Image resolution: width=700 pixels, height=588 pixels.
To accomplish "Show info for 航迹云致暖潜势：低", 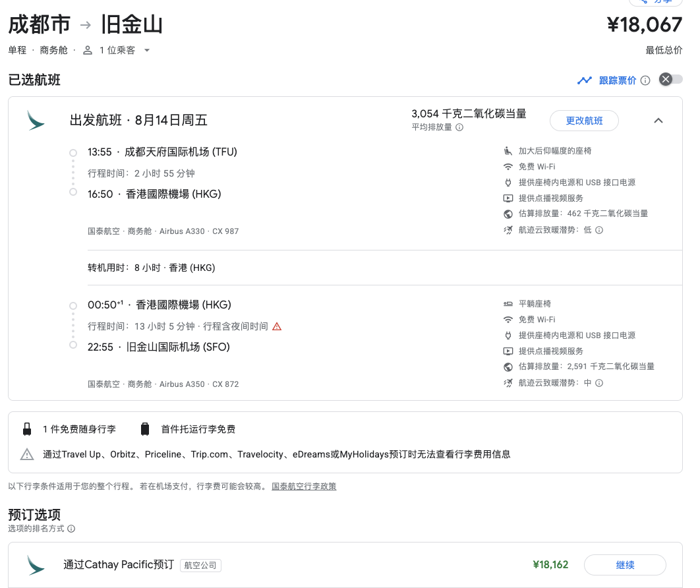I will point(599,230).
